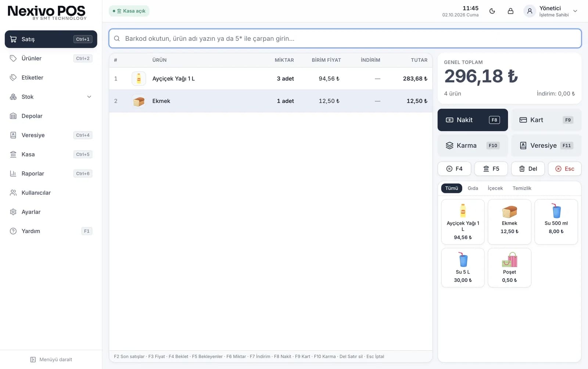Focus the barcode search input field
The image size is (588, 369).
(345, 39)
